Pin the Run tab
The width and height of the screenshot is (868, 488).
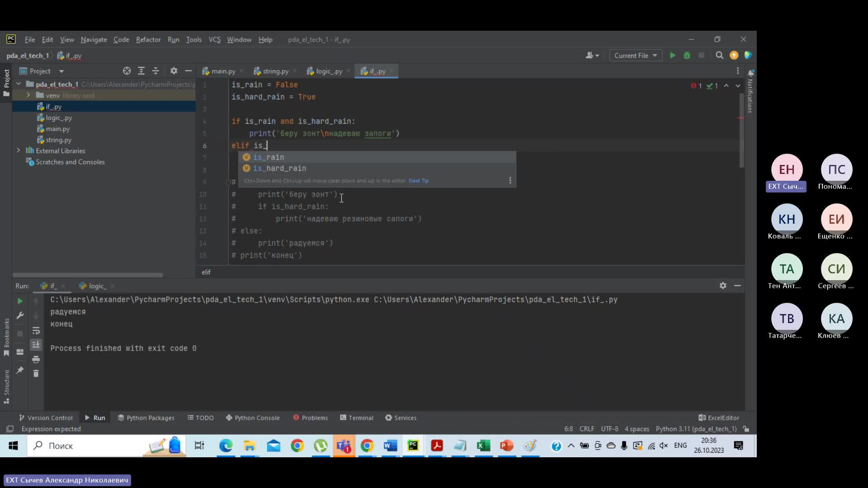coord(20,370)
